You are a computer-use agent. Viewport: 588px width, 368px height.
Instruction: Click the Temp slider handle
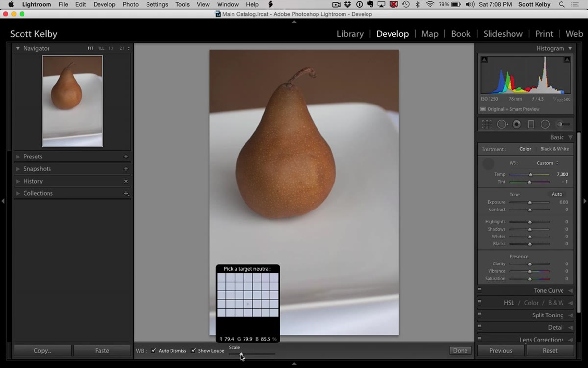530,175
